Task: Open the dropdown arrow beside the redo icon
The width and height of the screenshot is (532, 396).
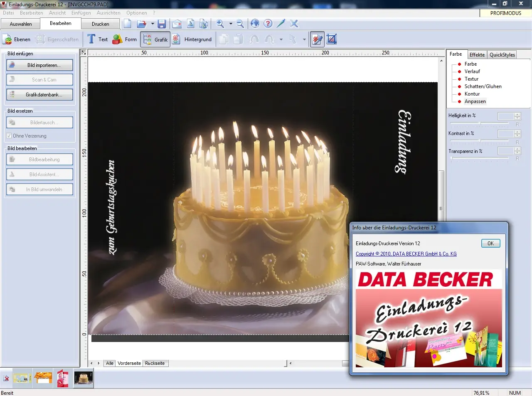Action: point(281,39)
